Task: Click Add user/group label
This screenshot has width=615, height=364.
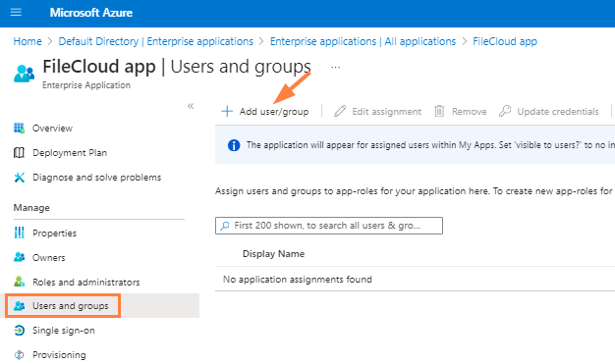Action: pos(274,112)
